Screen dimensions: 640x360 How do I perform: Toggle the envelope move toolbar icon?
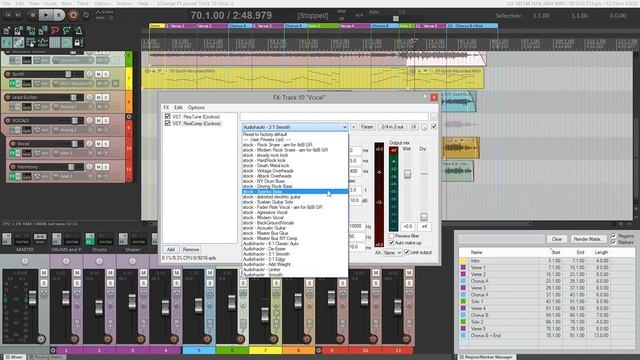coord(42,42)
